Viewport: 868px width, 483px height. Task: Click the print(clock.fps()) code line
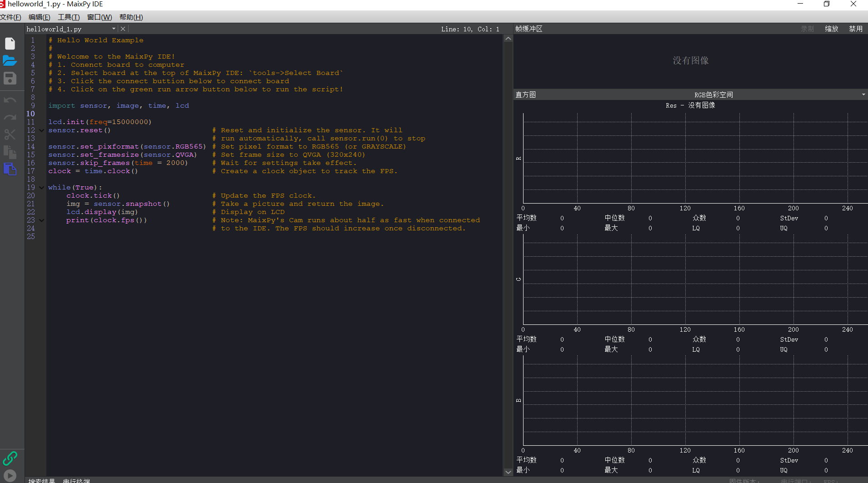pos(106,220)
